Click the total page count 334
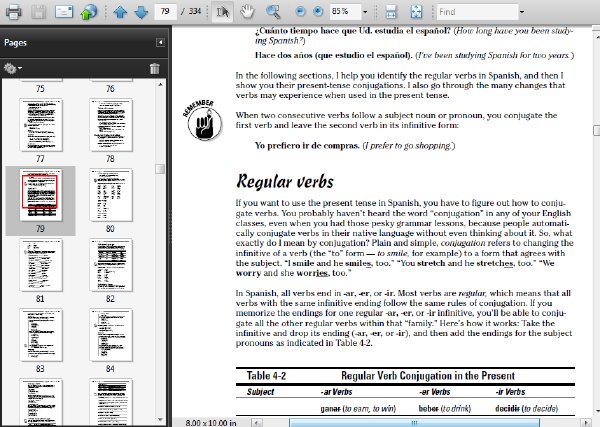This screenshot has height=427, width=600. pos(195,11)
